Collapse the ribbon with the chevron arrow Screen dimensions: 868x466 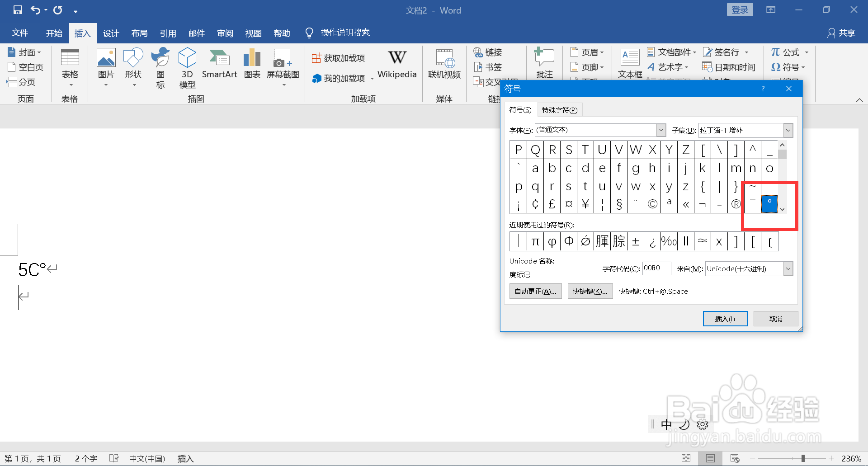click(859, 100)
